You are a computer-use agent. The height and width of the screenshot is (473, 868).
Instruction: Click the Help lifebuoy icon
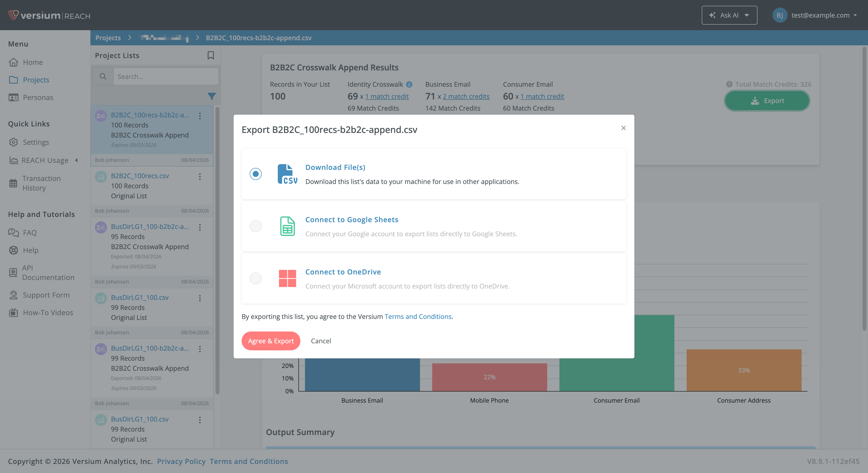(x=14, y=250)
